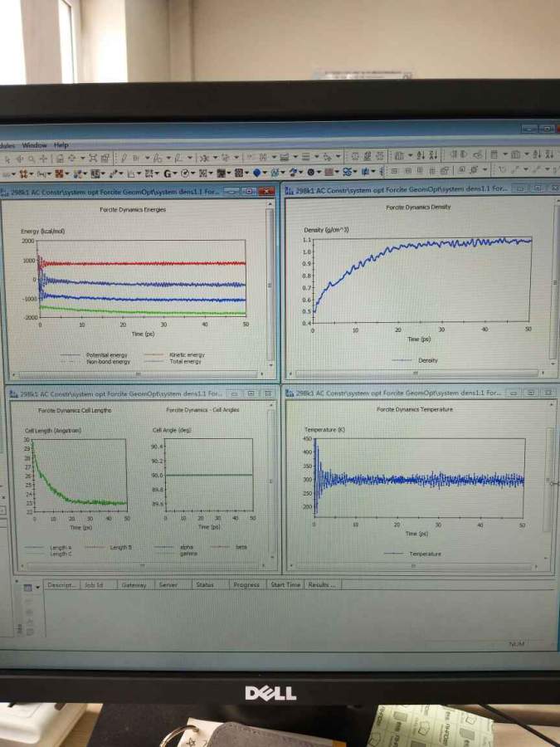Close the Forcite Dynamics Energies chart window
The image size is (560, 747).
pos(266,191)
